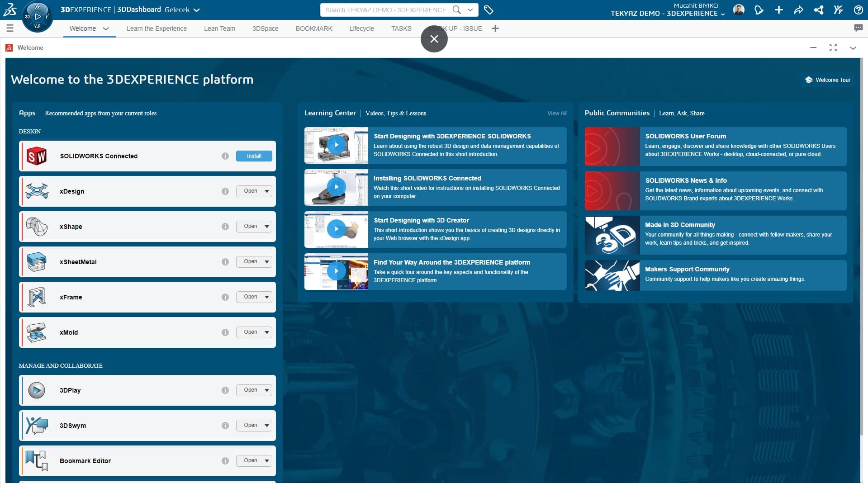This screenshot has height=488, width=868.
Task: Open Bookmark Editor app
Action: click(x=250, y=461)
